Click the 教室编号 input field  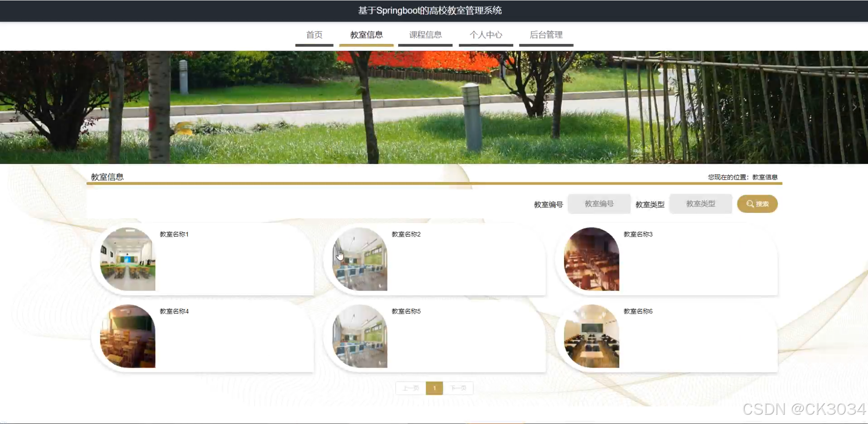599,204
